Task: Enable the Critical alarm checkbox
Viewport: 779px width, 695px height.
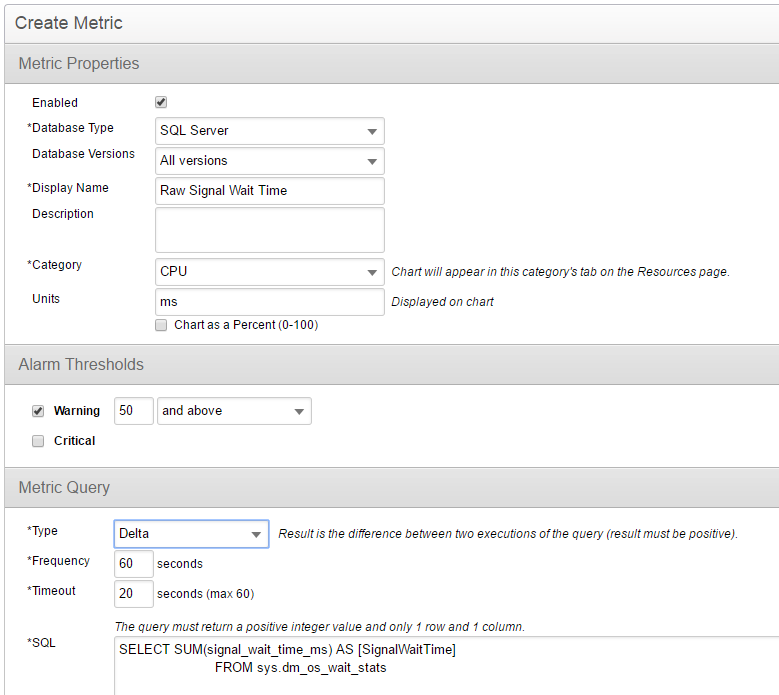Action: coord(38,440)
